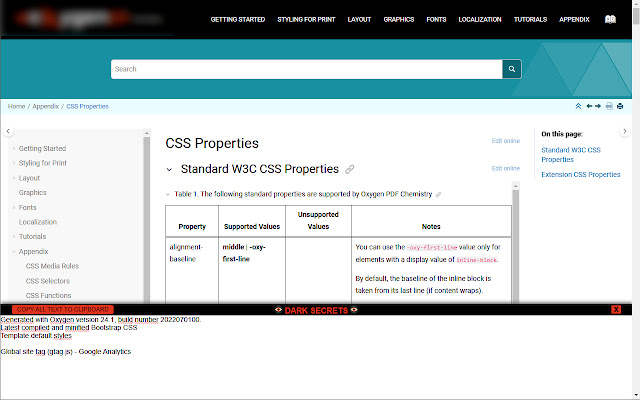Click the permalink icon next to Standard W3C CSS Properties
The width and height of the screenshot is (640, 400).
(349, 169)
